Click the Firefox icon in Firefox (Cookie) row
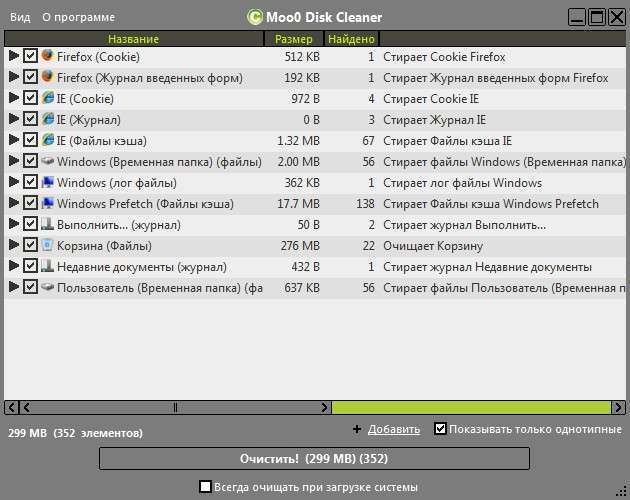630x500 pixels. pos(47,55)
